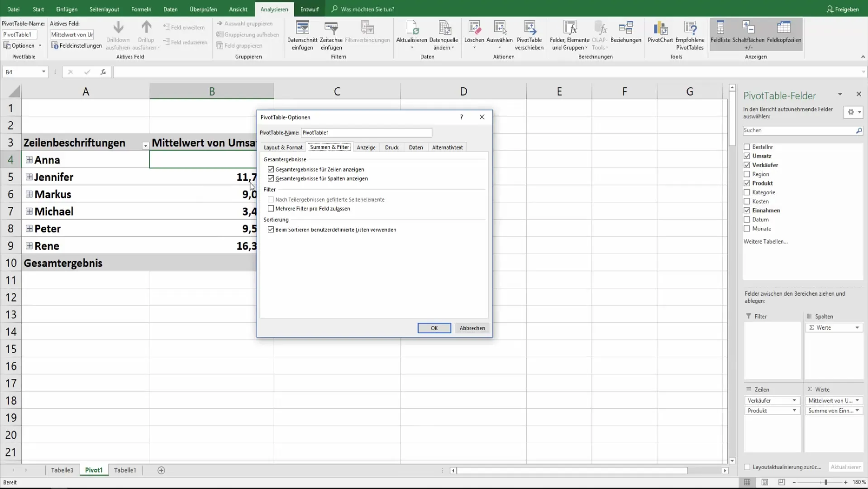The height and width of the screenshot is (489, 868).
Task: Open the Name Box dropdown
Action: click(43, 72)
